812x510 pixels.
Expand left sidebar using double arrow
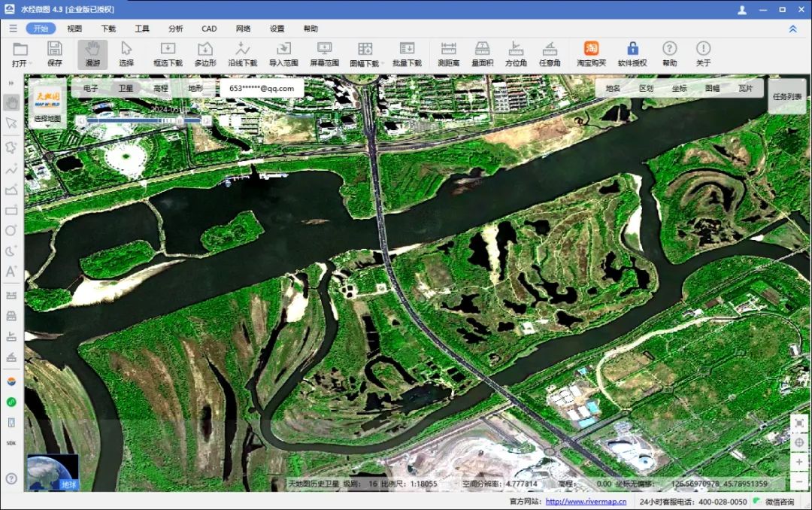click(11, 83)
